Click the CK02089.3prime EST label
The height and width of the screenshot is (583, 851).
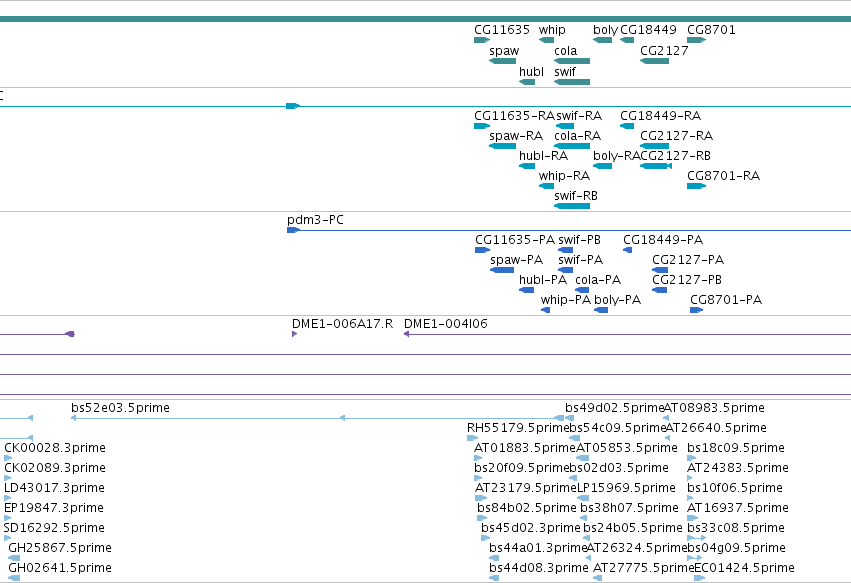(x=55, y=468)
